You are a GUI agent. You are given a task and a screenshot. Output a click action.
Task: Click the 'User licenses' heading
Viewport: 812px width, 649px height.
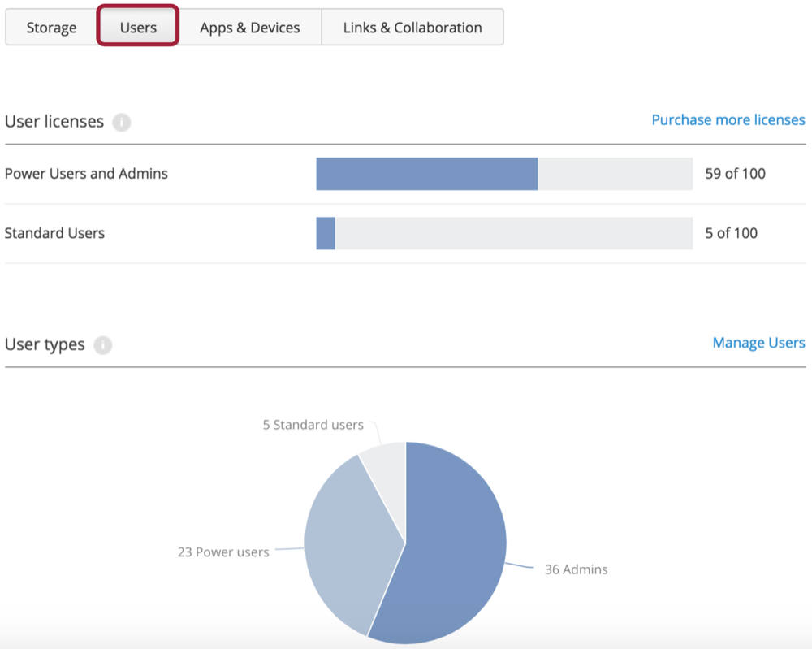[54, 122]
